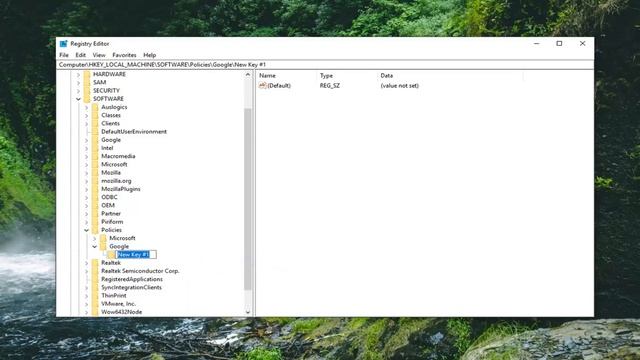Viewport: 640px width, 360px height.
Task: Click the (Default) string value icon
Action: 262,85
